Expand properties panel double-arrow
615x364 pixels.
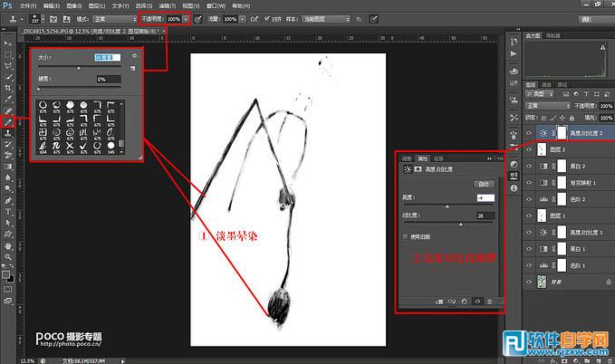pyautogui.click(x=489, y=158)
